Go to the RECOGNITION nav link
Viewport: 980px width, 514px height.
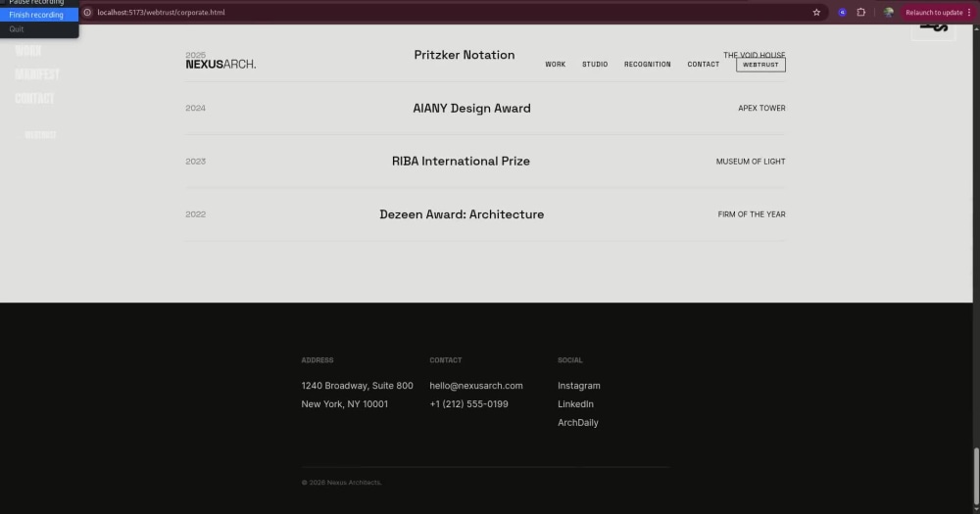click(648, 65)
